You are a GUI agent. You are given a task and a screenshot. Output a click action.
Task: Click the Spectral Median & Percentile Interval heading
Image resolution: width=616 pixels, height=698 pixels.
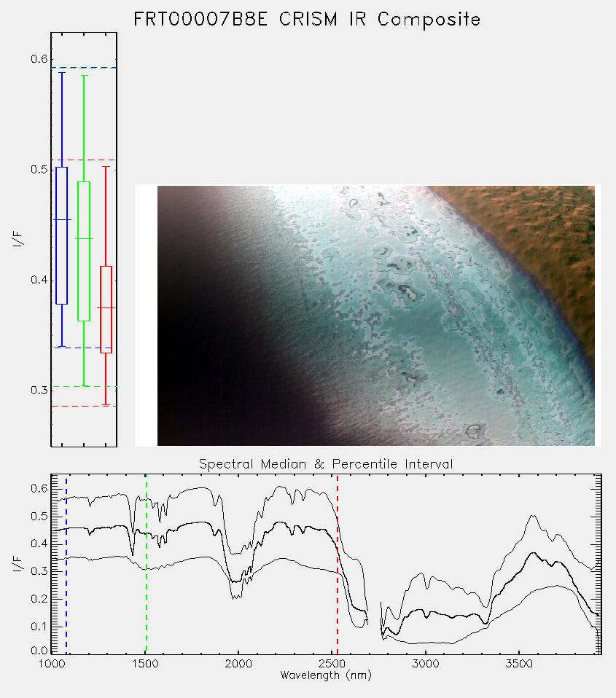coord(326,464)
